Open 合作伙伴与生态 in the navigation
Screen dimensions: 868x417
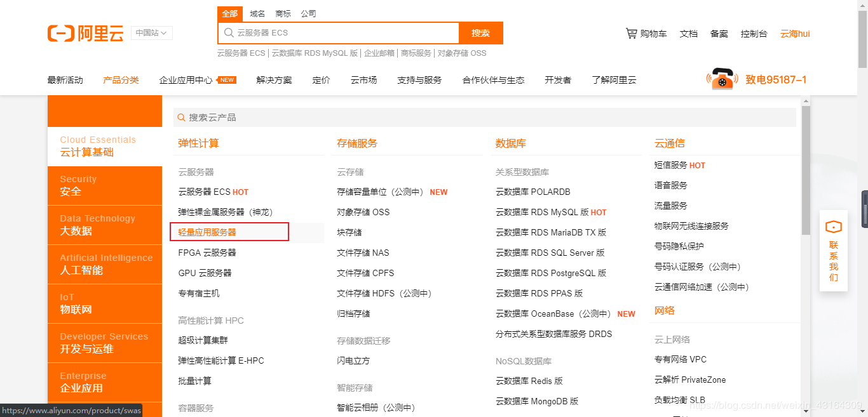tap(494, 80)
